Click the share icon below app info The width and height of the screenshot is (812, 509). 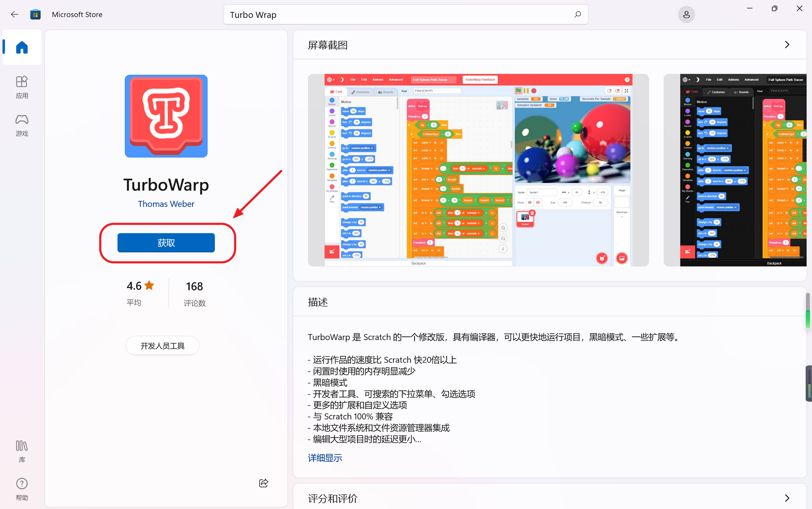pos(263,483)
